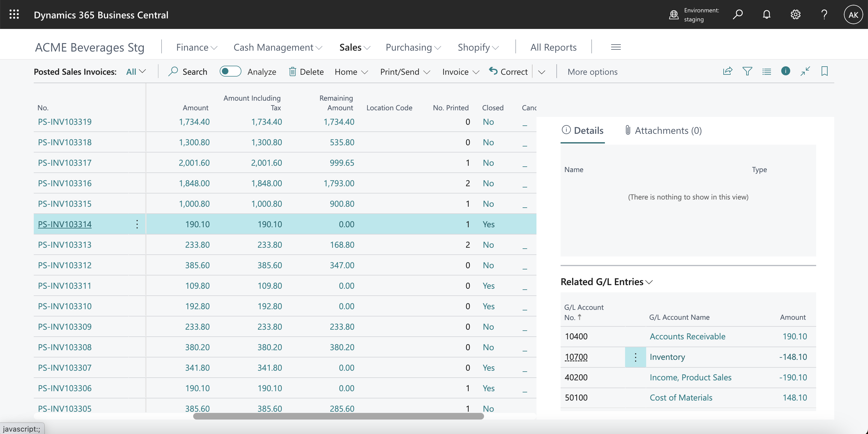Click G/L account number 40200
Viewport: 868px width, 434px height.
point(576,377)
